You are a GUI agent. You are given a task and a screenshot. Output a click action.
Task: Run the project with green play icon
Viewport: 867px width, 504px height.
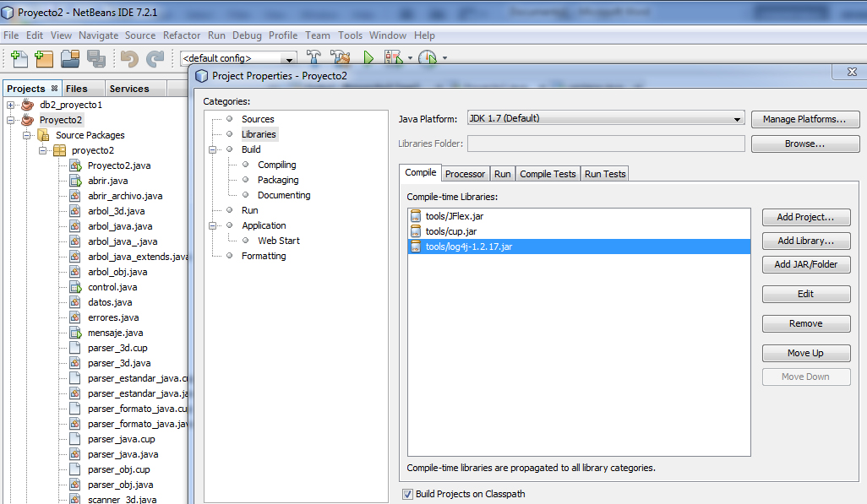coord(368,58)
